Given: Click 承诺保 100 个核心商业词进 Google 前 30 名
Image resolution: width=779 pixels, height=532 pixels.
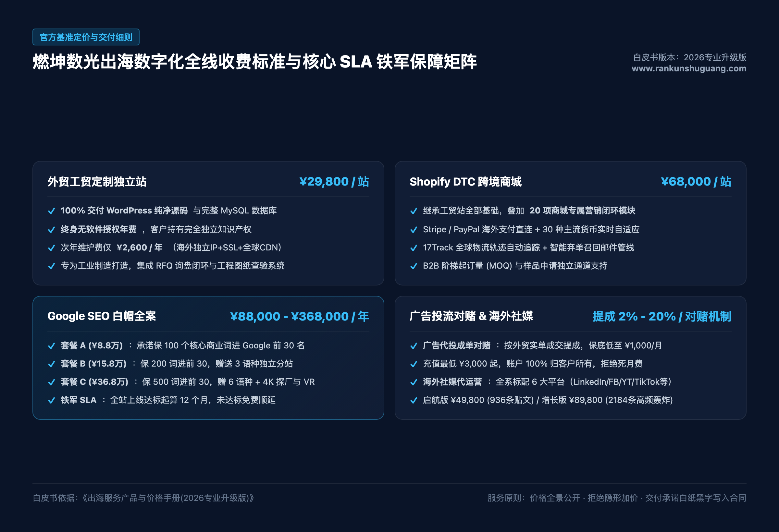Looking at the screenshot, I should [221, 345].
